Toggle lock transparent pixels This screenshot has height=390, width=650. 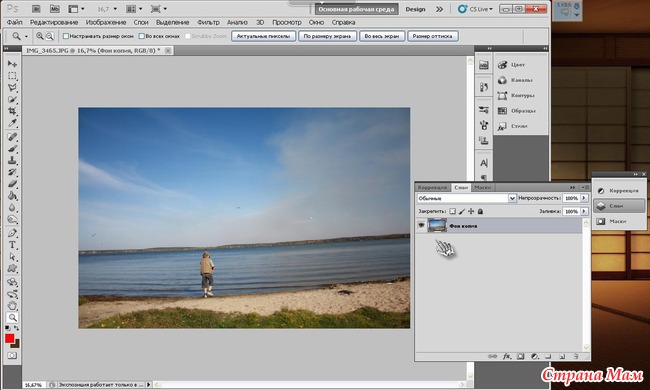[x=452, y=211]
